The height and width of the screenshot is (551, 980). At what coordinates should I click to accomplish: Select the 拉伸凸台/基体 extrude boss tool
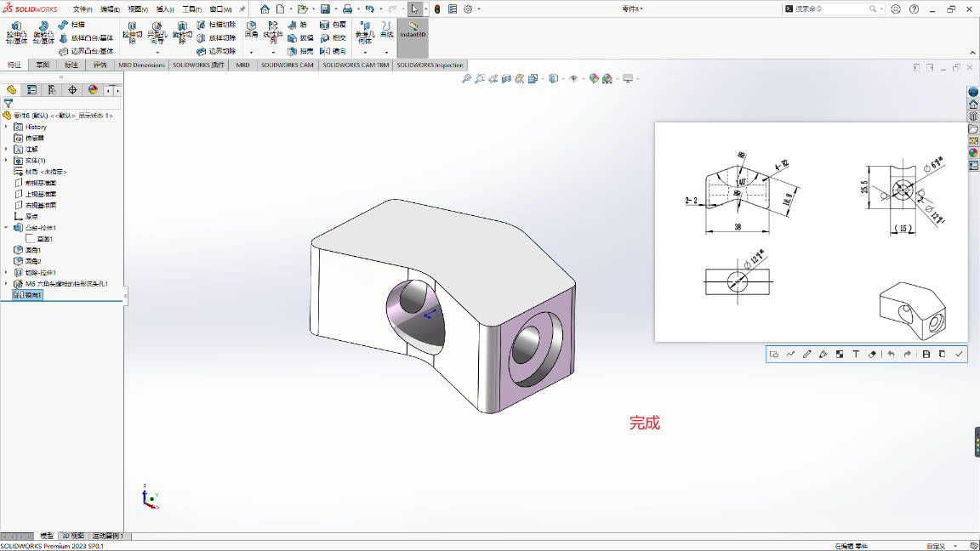pos(16,32)
